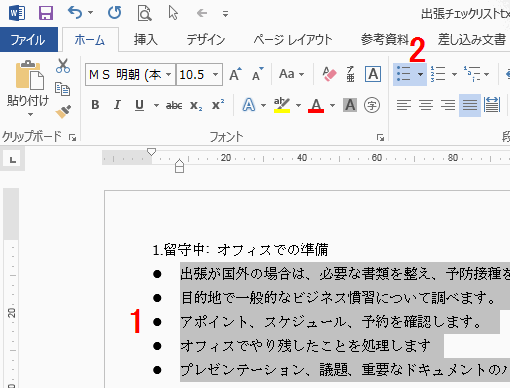The image size is (510, 388).
Task: Toggle italic formatting
Action: [117, 105]
